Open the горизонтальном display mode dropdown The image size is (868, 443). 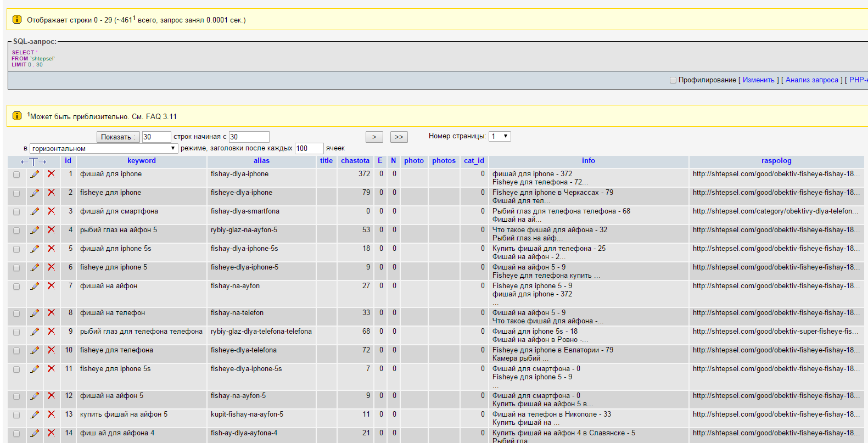click(104, 148)
